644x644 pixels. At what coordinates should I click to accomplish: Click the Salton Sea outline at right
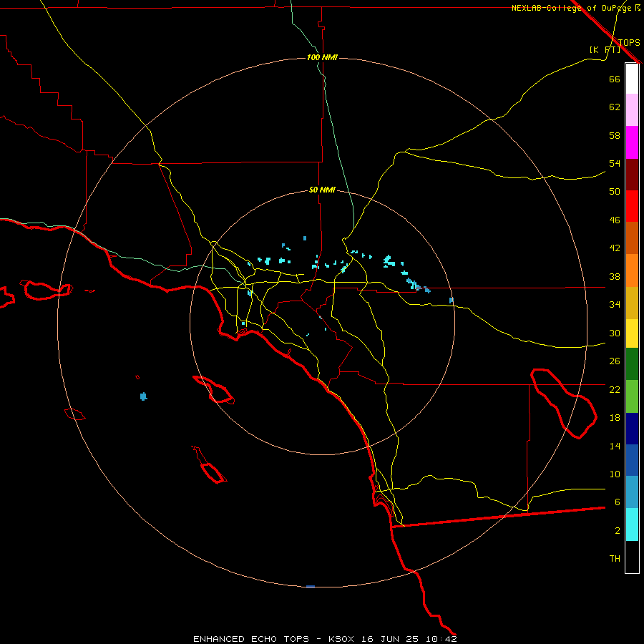click(x=564, y=404)
